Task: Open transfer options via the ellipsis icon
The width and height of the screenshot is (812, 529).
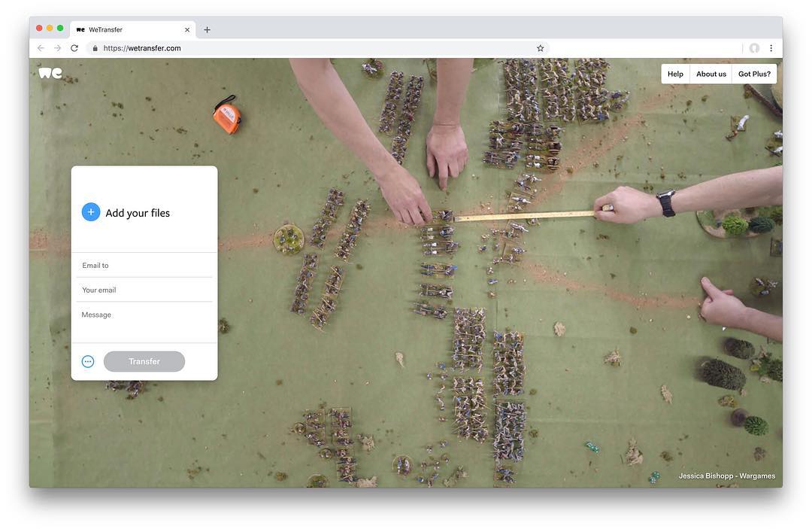Action: 88,362
